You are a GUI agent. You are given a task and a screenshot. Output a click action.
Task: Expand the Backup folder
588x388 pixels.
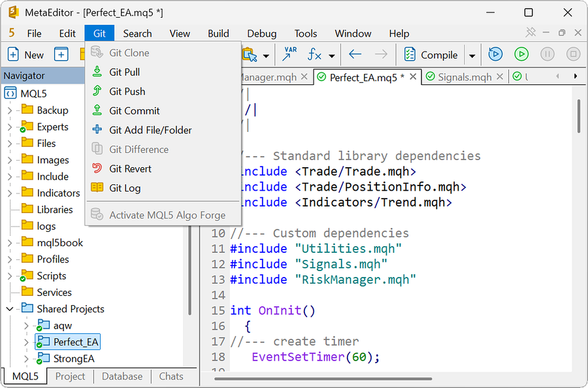(x=10, y=110)
